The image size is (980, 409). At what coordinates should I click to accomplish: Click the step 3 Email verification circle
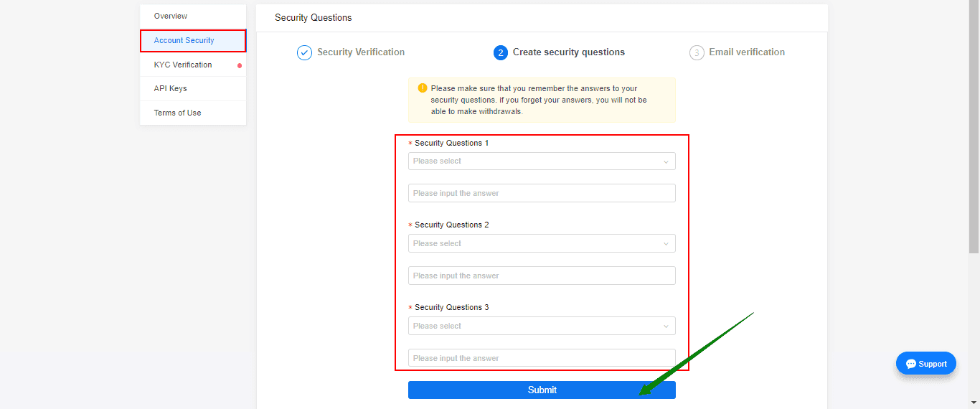[x=697, y=52]
